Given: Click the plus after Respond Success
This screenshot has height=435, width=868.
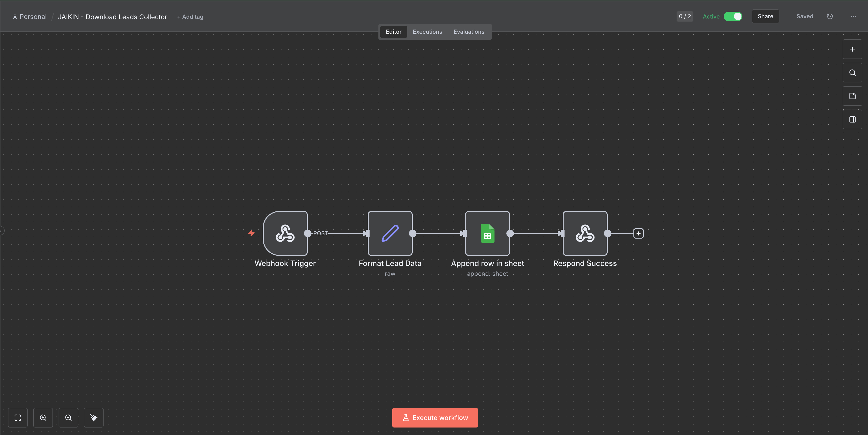Looking at the screenshot, I should tap(638, 233).
